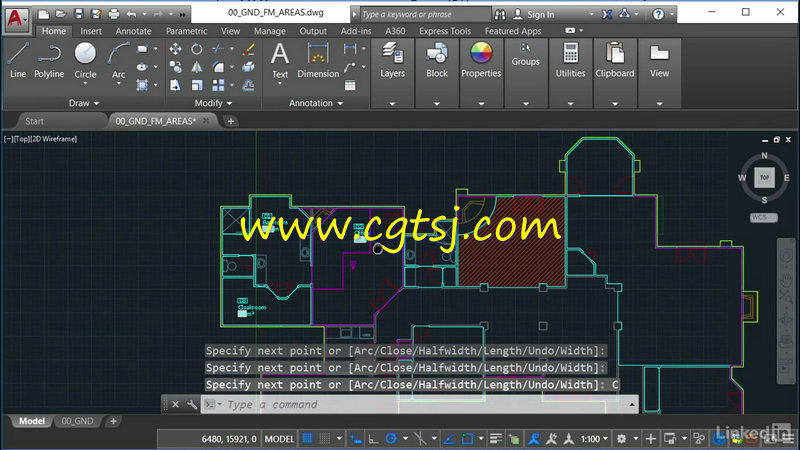The height and width of the screenshot is (450, 800).
Task: Open the Parametric ribbon tab
Action: tap(186, 31)
